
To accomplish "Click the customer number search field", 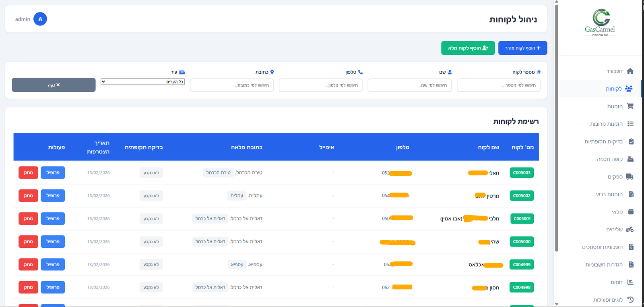I will click(x=498, y=85).
